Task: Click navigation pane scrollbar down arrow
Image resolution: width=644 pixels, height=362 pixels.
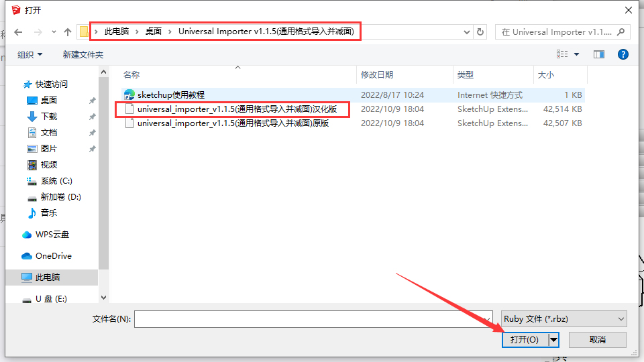Action: click(103, 298)
